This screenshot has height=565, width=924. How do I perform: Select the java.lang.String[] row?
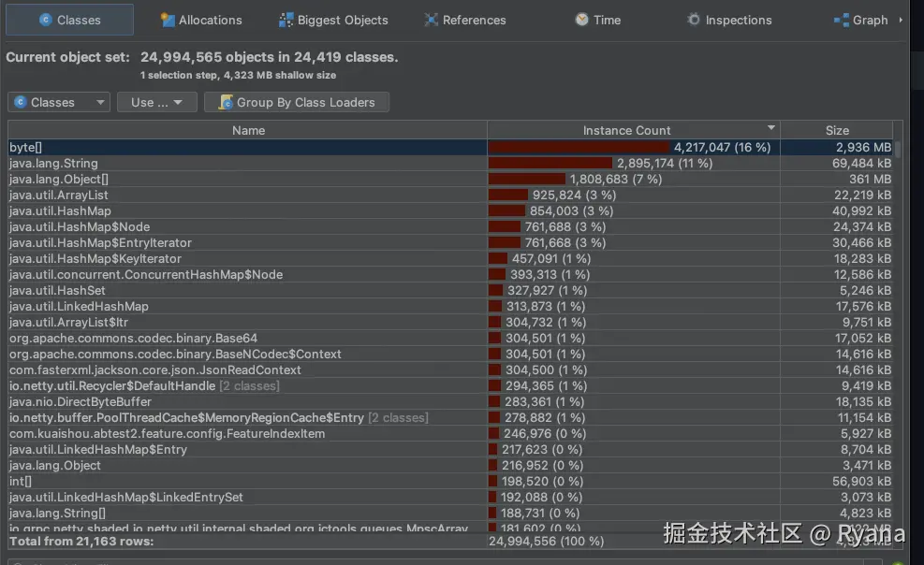tap(451, 513)
